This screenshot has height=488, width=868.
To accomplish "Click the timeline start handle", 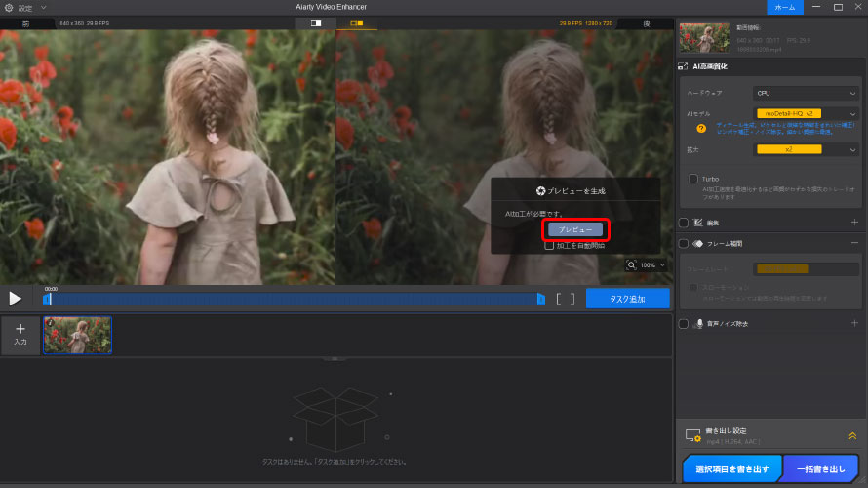I will pos(47,299).
